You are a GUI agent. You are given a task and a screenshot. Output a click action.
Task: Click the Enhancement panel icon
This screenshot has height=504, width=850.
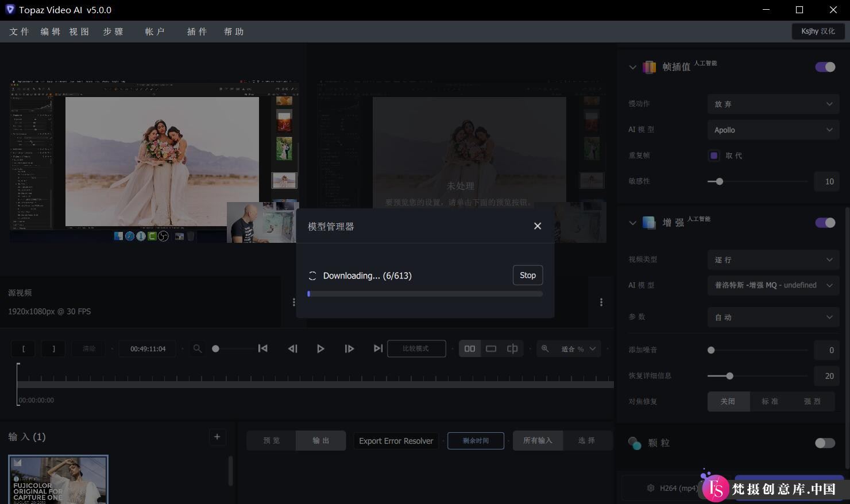[649, 223]
